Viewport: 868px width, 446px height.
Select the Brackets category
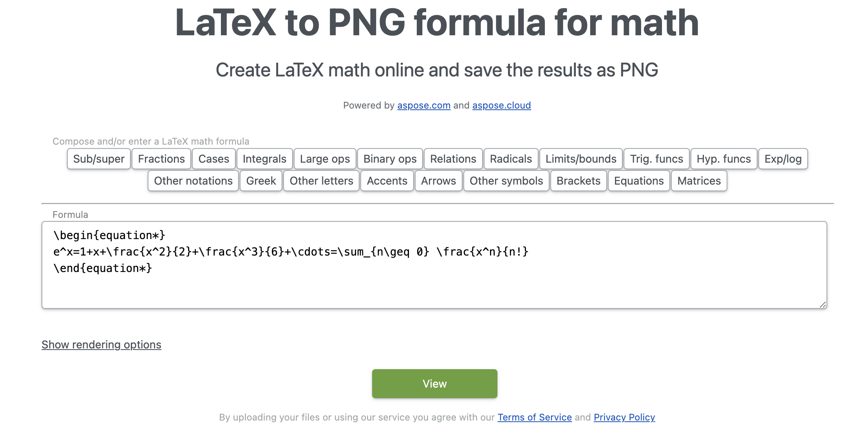click(578, 181)
